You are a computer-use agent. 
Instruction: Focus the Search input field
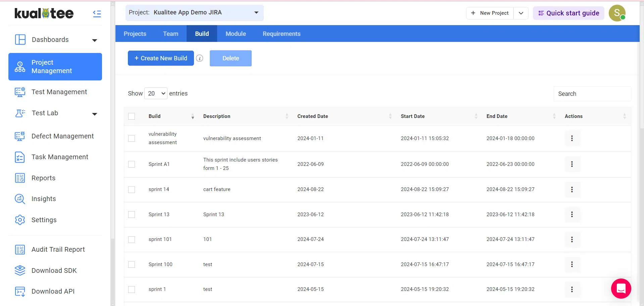pyautogui.click(x=592, y=94)
